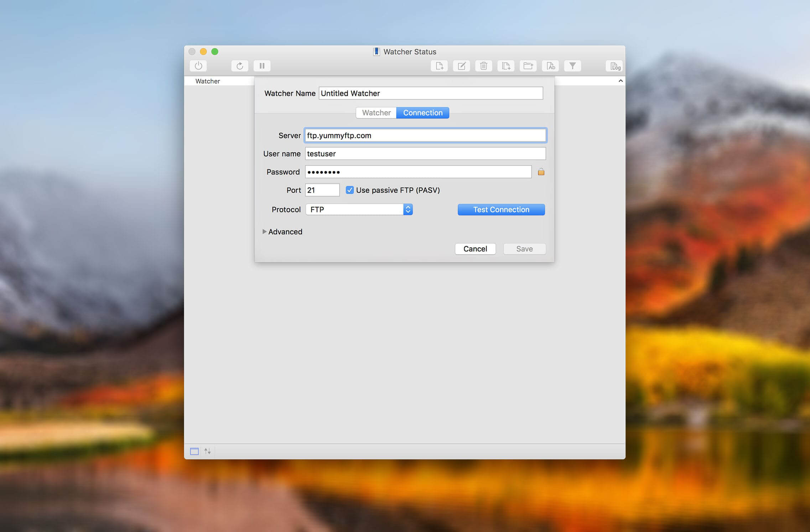This screenshot has width=810, height=532.
Task: Click the Watcher Name text field
Action: pyautogui.click(x=431, y=93)
